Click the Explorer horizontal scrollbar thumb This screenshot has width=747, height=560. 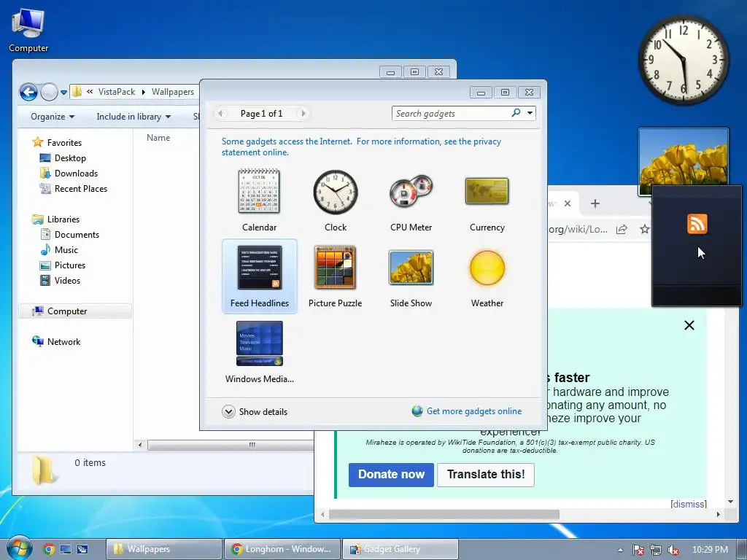tap(231, 445)
